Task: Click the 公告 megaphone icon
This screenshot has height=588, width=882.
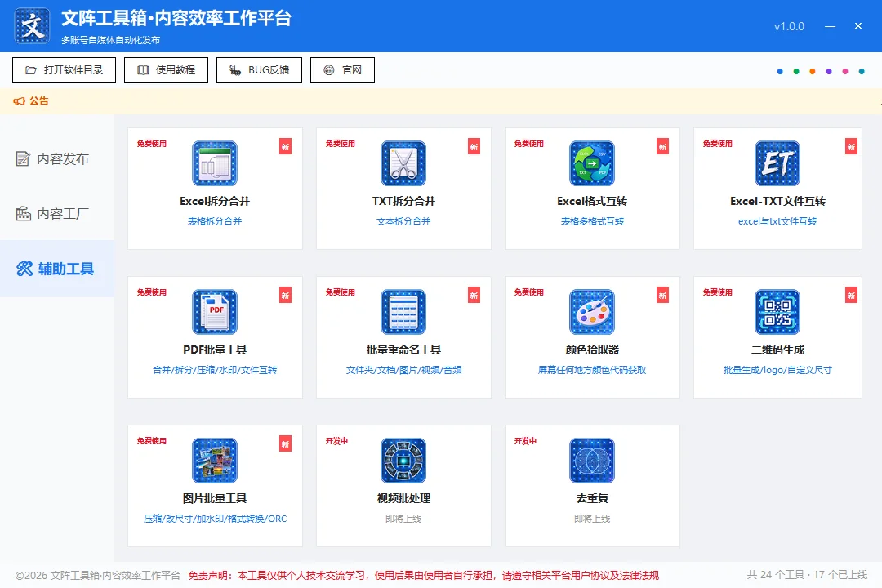Action: tap(19, 100)
